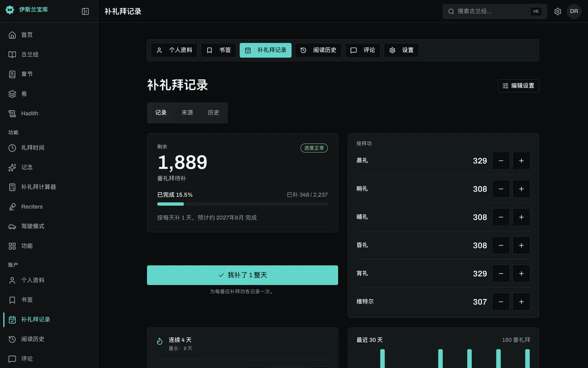The image size is (588, 368).
Task: Increase 宵礼 count with plus
Action: [521, 273]
